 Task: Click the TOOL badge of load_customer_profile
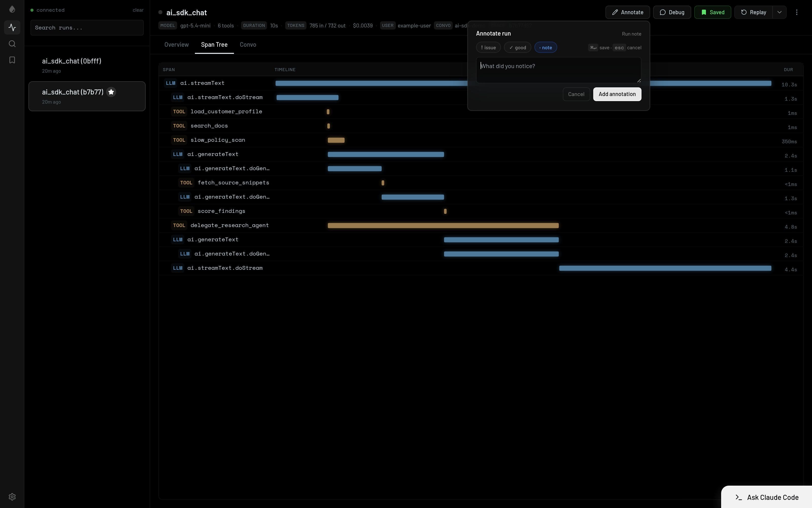point(179,112)
